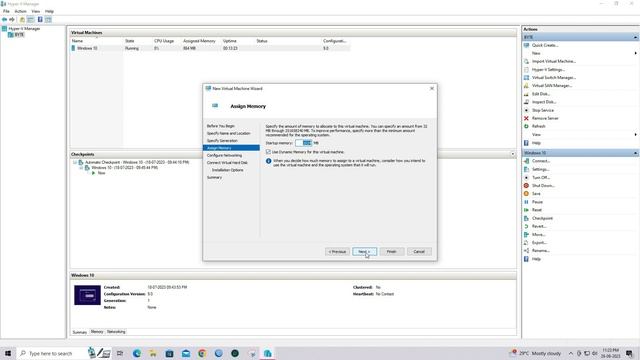Click the blue Help icon in toolbar
This screenshot has width=640, height=360.
40,20
